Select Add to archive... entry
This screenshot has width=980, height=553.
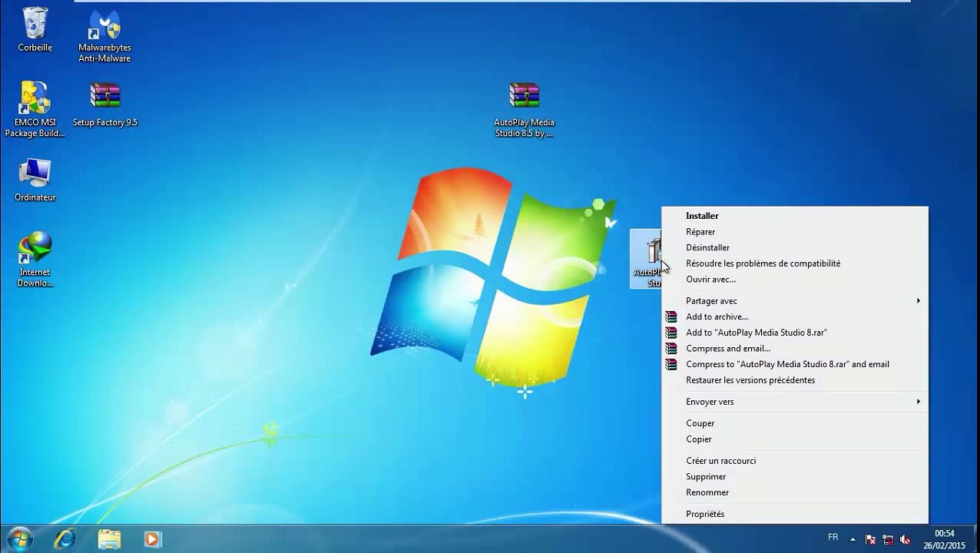[795, 316]
